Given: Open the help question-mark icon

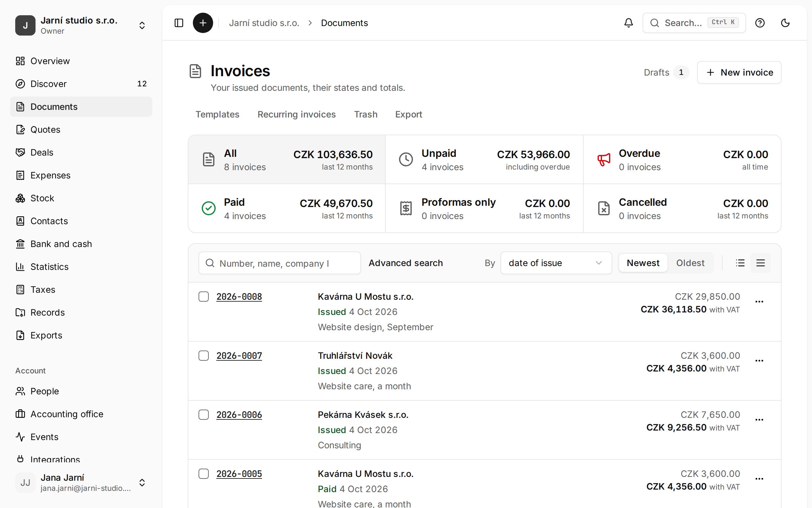Looking at the screenshot, I should (760, 23).
